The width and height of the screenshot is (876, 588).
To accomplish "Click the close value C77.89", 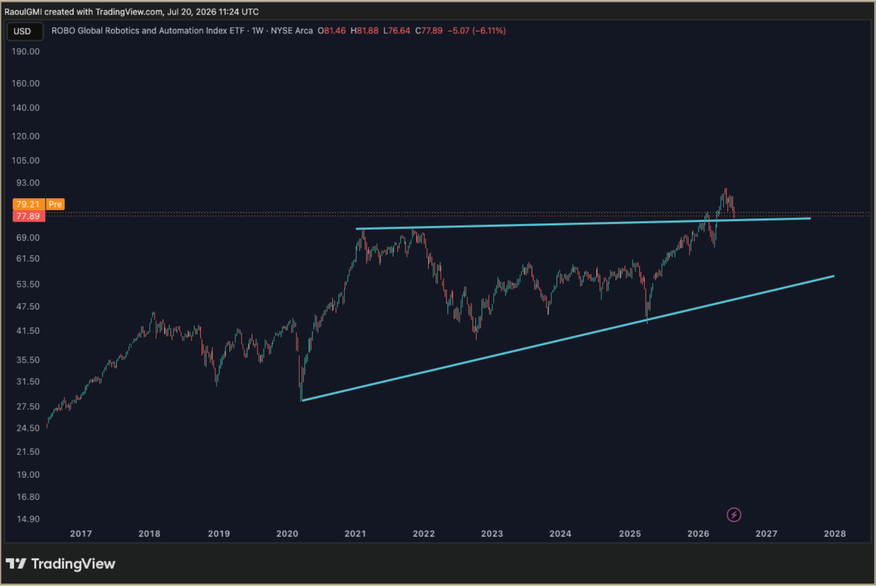I will pos(429,31).
